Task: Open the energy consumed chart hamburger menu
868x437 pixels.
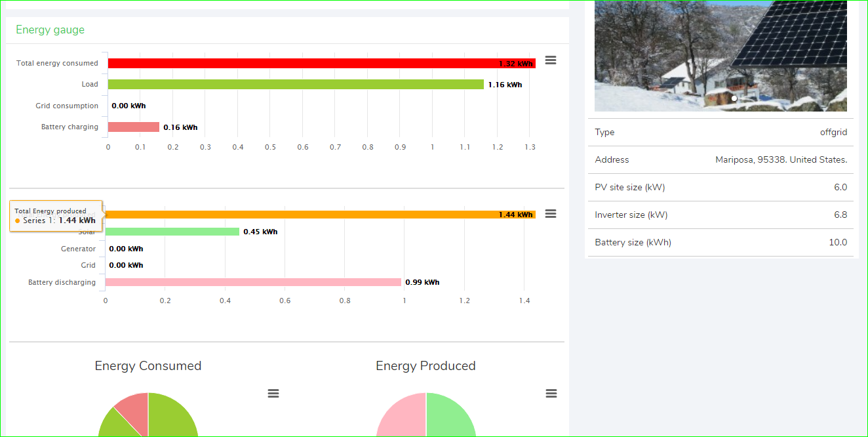Action: [551, 60]
